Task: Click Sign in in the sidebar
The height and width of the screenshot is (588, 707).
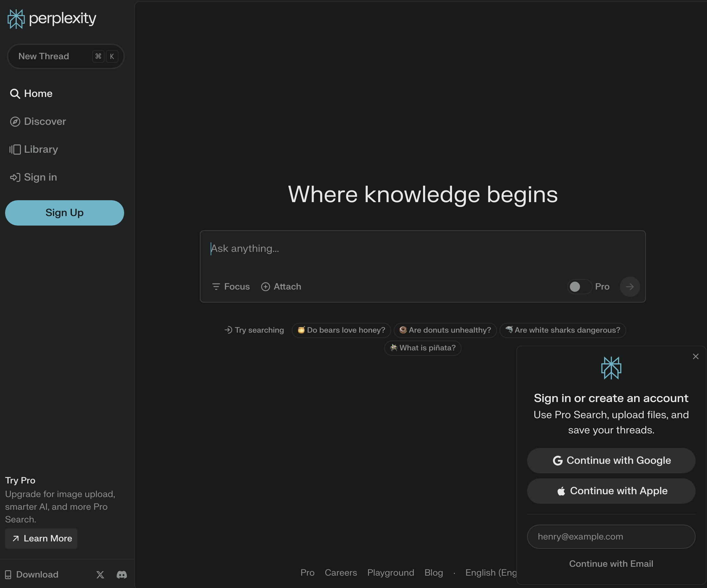Action: click(33, 177)
